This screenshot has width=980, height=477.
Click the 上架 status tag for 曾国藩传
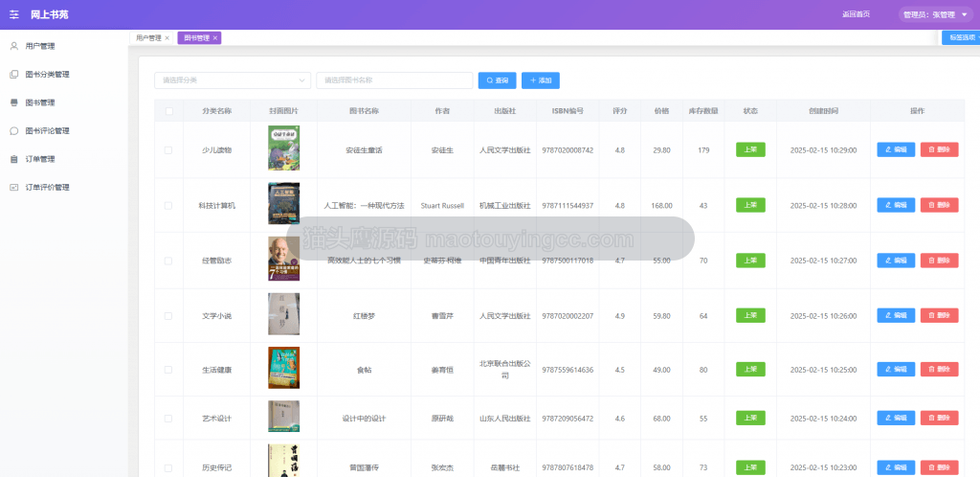coord(750,467)
